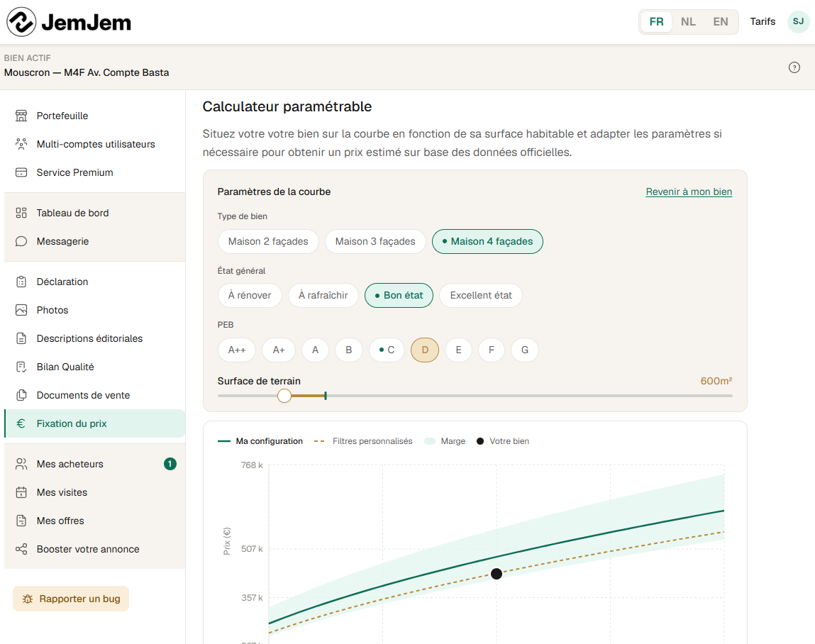Open the help question mark icon

point(794,67)
